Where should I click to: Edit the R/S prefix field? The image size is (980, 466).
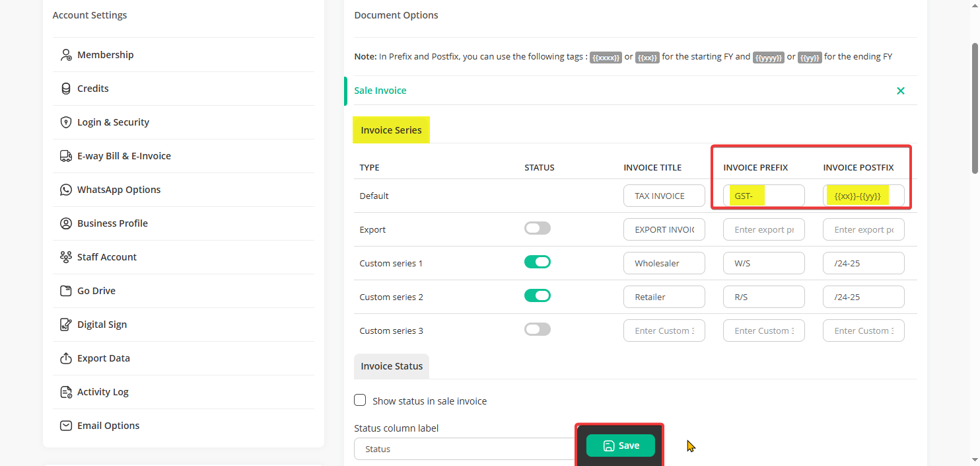(x=764, y=297)
